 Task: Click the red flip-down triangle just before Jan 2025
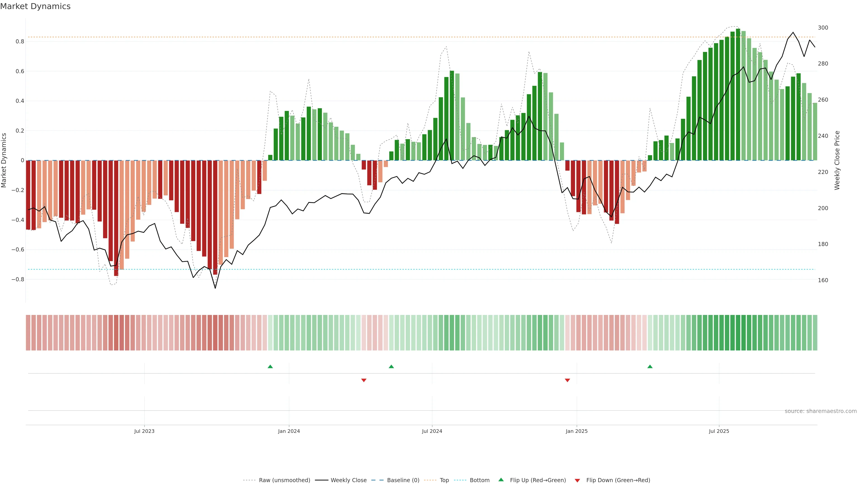pos(567,380)
